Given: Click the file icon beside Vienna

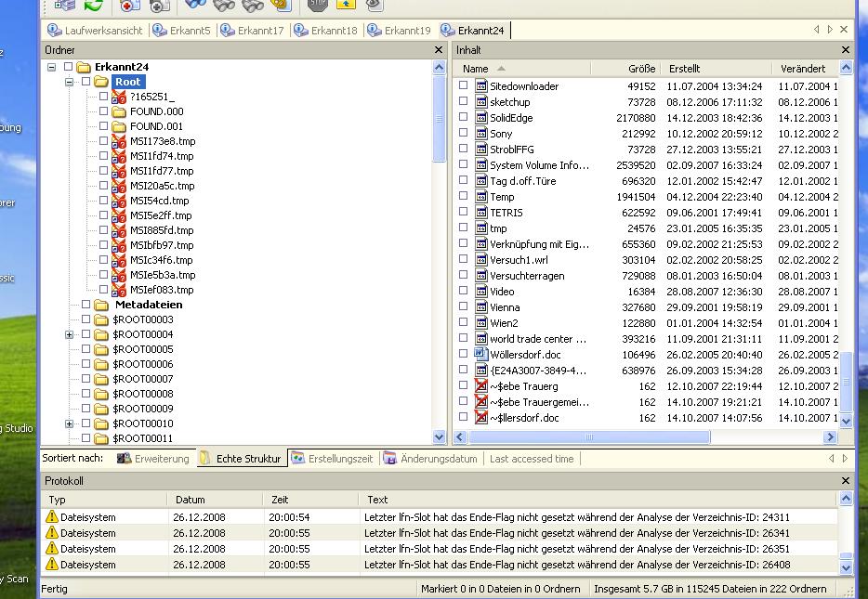Looking at the screenshot, I should click(481, 307).
